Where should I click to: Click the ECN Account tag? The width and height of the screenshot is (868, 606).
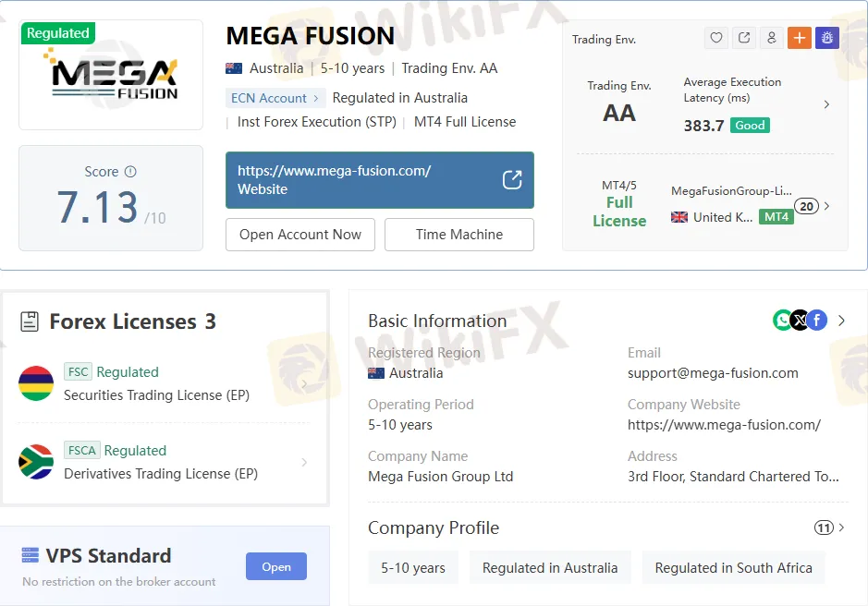[275, 98]
